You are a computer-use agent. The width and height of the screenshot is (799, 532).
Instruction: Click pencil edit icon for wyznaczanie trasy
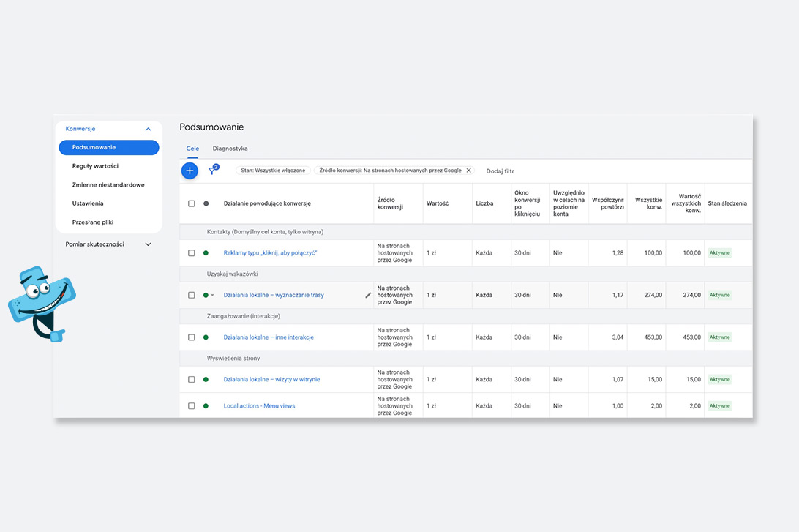click(x=368, y=296)
